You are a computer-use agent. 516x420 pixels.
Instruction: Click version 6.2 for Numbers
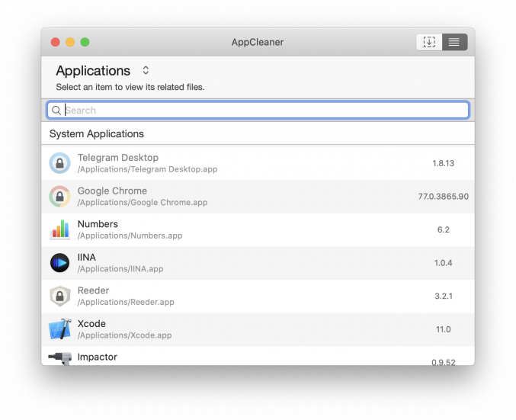(x=443, y=229)
